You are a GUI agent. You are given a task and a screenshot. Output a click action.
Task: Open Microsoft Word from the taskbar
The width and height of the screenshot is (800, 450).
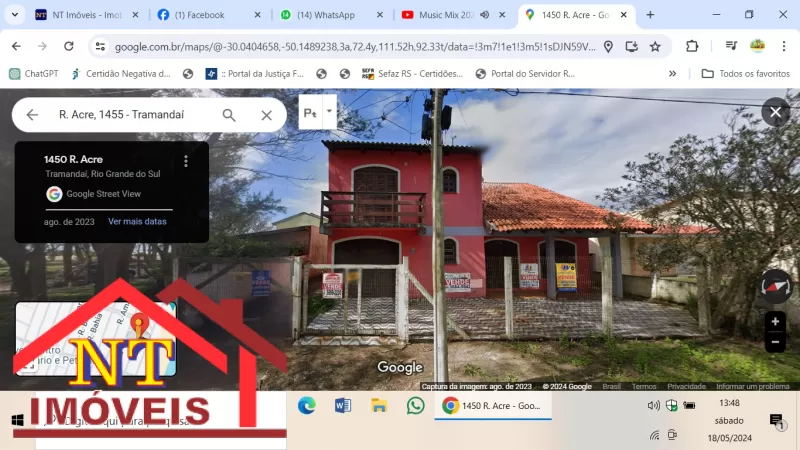pos(343,406)
